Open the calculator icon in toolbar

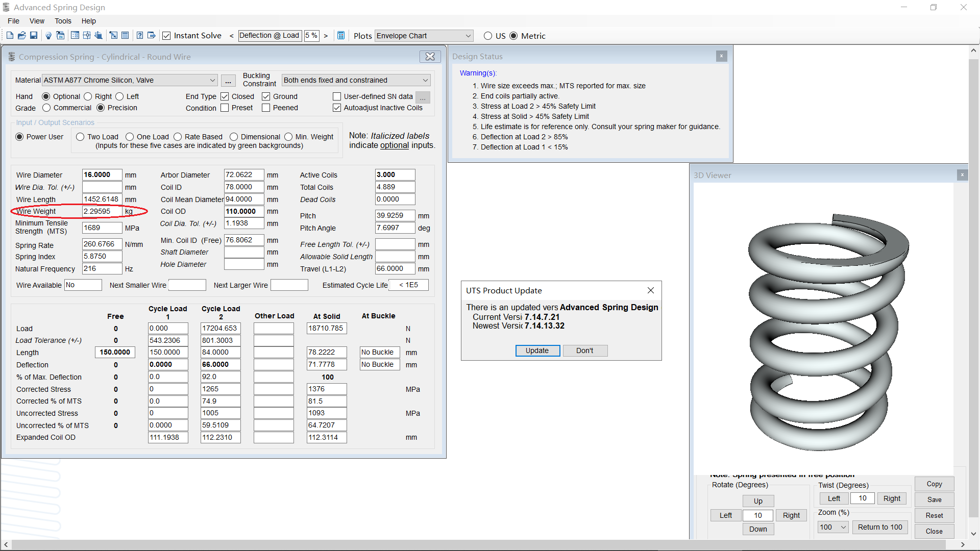341,35
